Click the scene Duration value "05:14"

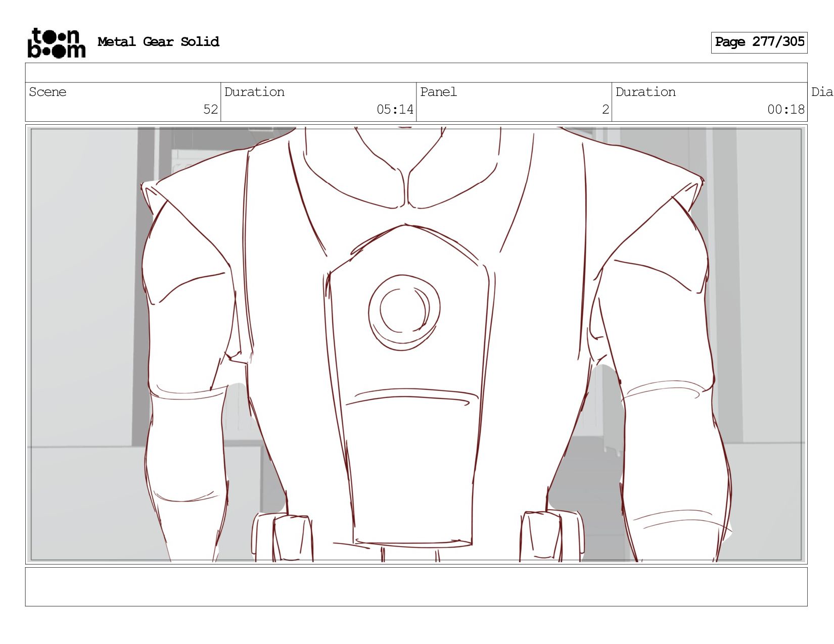click(x=395, y=110)
